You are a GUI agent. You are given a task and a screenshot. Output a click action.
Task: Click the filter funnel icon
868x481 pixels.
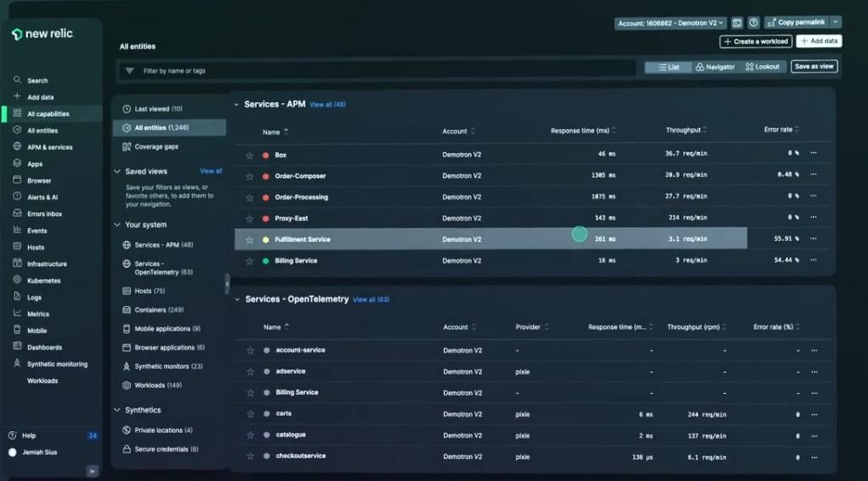click(129, 71)
